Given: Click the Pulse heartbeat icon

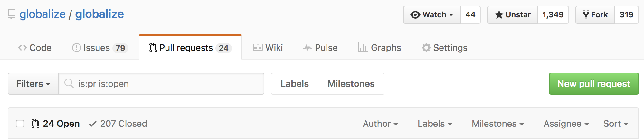Looking at the screenshot, I should pyautogui.click(x=308, y=48).
